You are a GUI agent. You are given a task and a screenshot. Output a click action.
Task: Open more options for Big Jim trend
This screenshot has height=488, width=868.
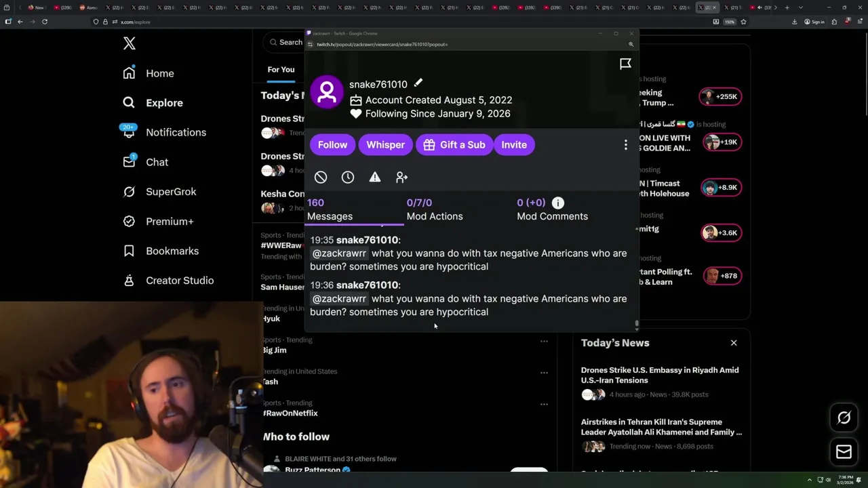[x=544, y=342]
